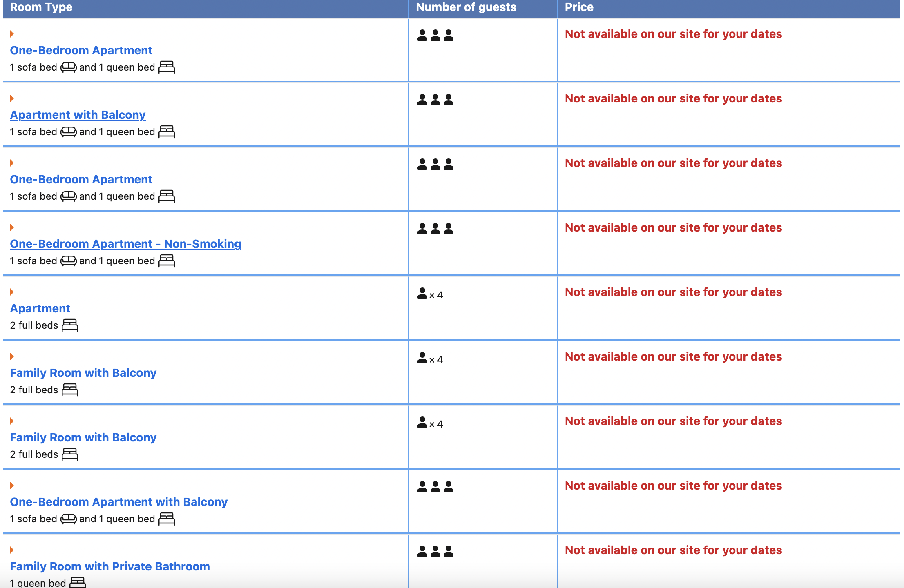Expand One-Bedroom Apartment with Balcony row arrow
This screenshot has height=588, width=904.
(12, 486)
